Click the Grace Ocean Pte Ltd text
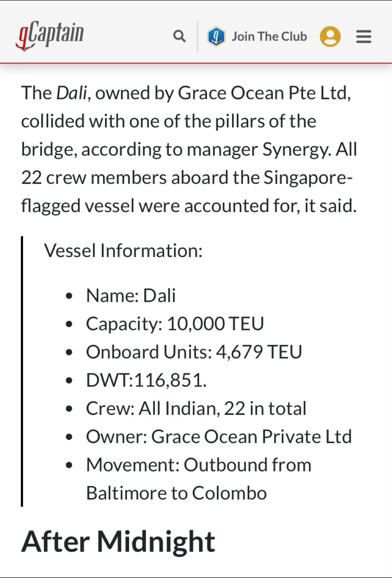 click(264, 93)
